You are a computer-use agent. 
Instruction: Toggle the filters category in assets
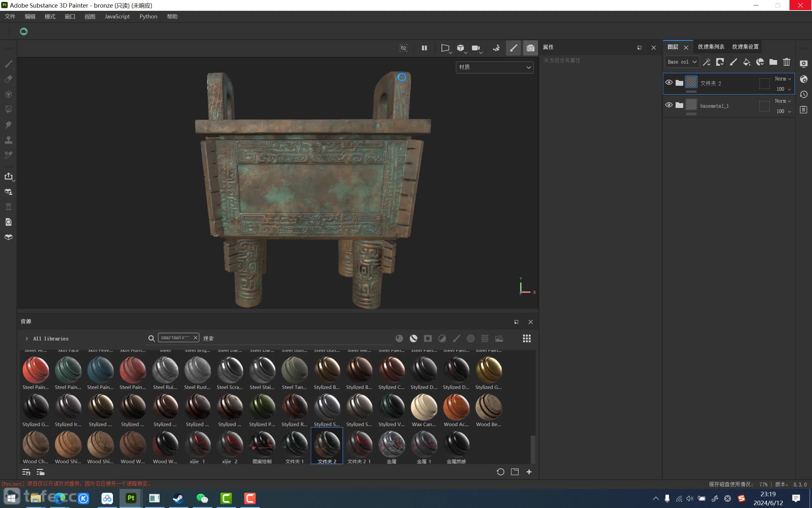tap(442, 339)
